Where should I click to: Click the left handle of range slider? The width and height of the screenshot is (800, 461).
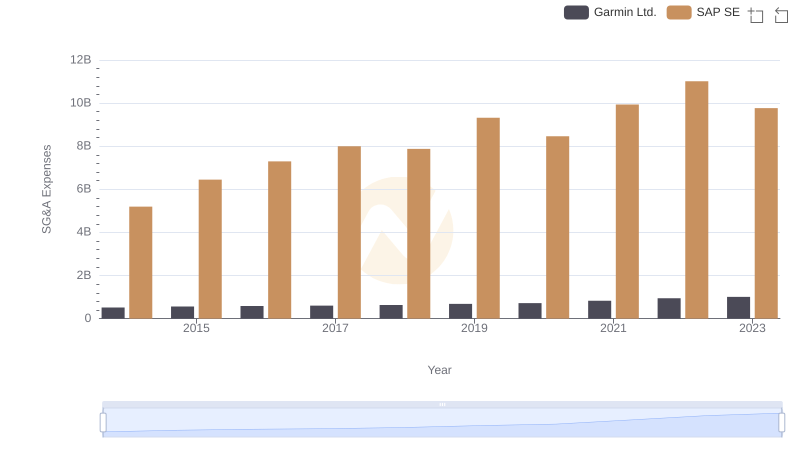103,423
